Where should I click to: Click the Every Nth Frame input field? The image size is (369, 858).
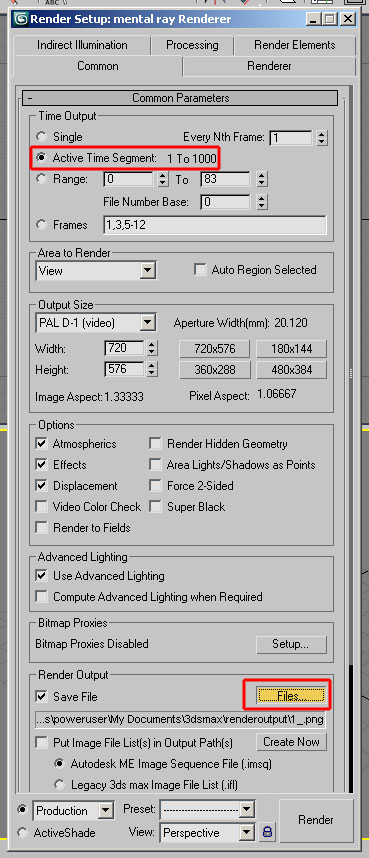click(x=291, y=137)
